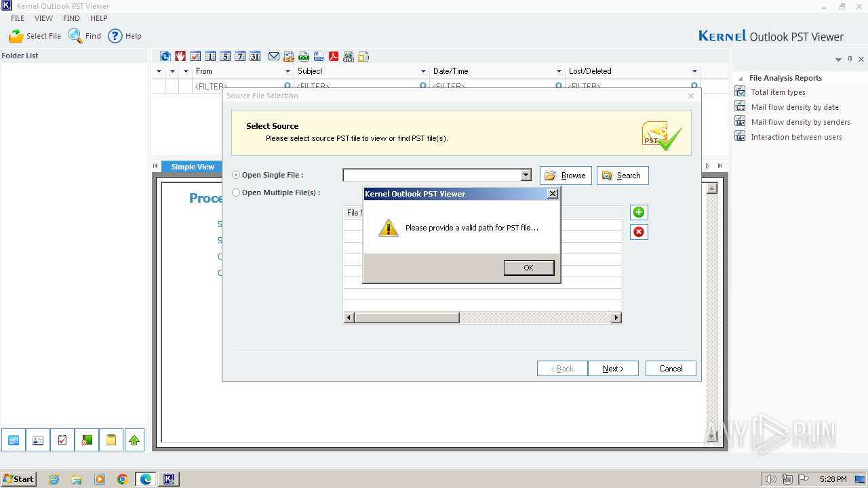
Task: Click the yellow document copy toolbar icon
Action: click(363, 56)
